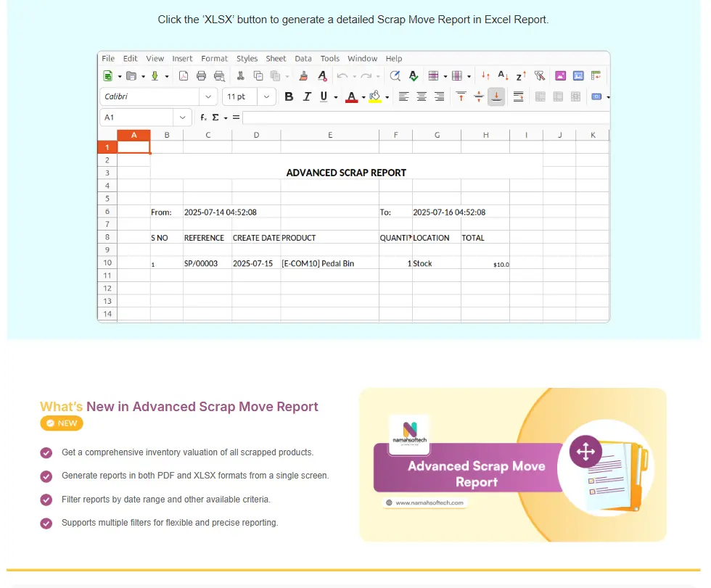Click the yellow background color swatch
711x588 pixels.
(x=374, y=96)
